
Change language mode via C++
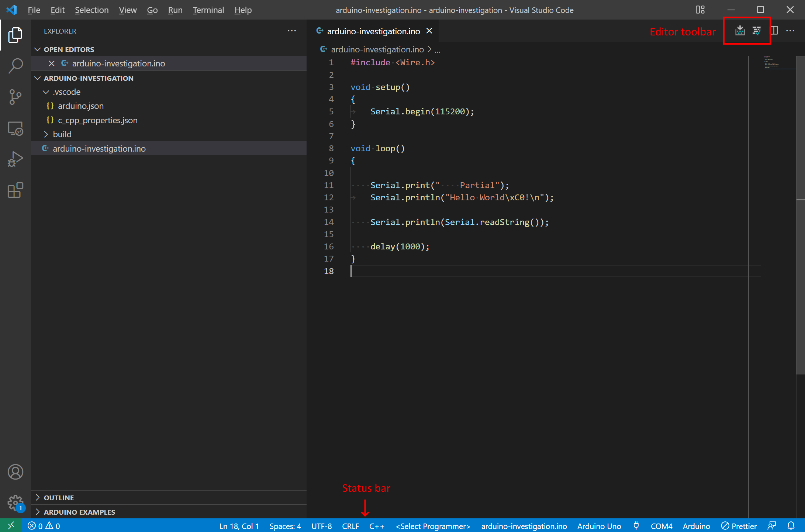(x=377, y=526)
